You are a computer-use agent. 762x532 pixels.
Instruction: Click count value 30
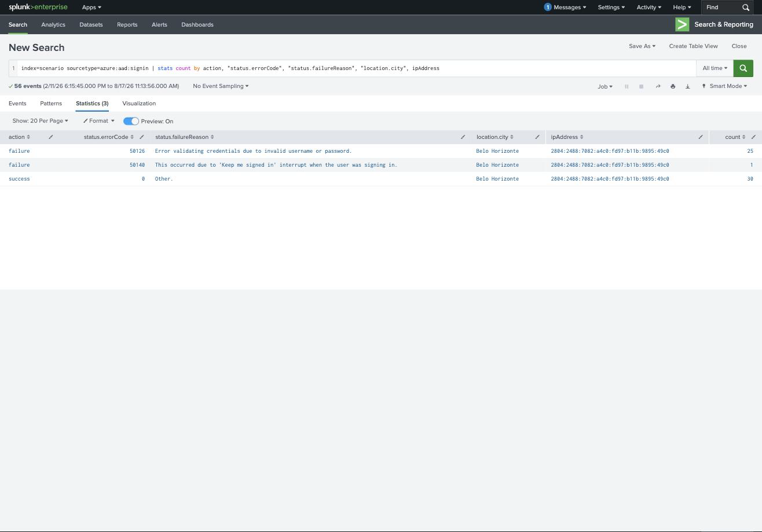click(x=750, y=179)
